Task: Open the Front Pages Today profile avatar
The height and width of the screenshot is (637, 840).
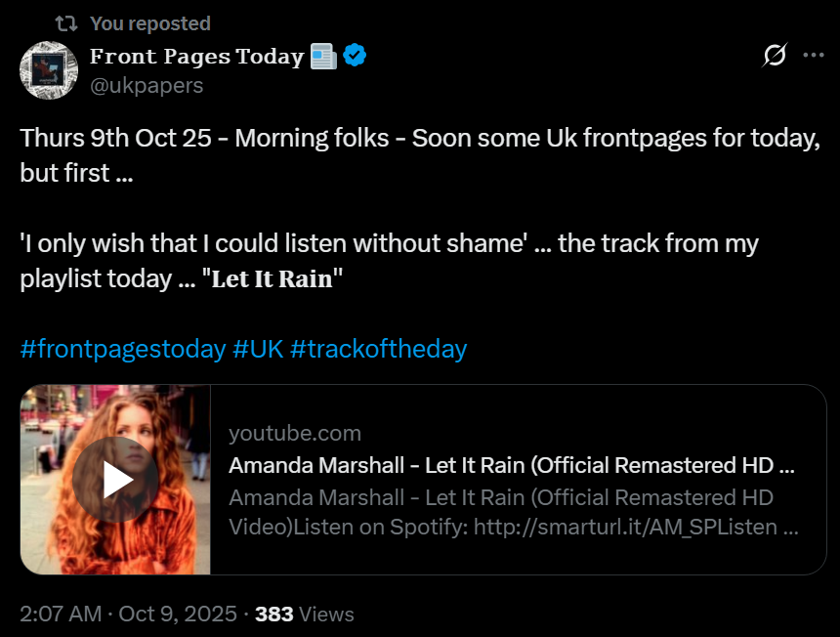Action: tap(49, 69)
